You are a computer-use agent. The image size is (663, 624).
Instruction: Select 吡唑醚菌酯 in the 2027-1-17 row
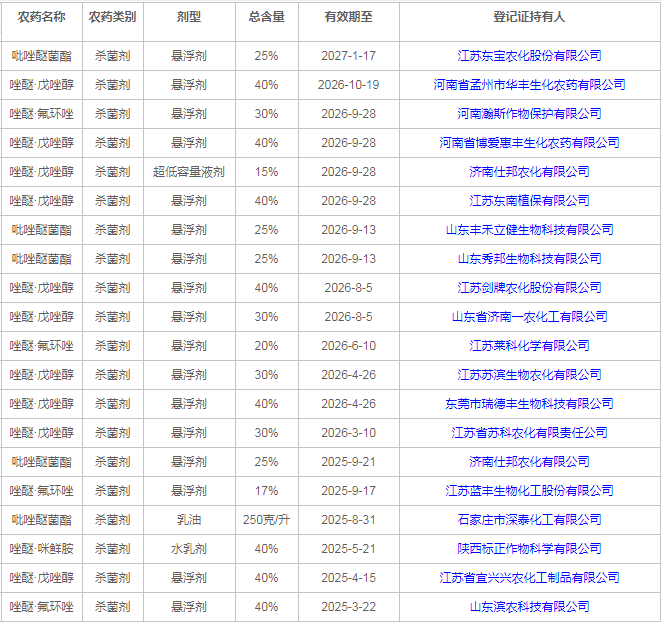coord(41,56)
